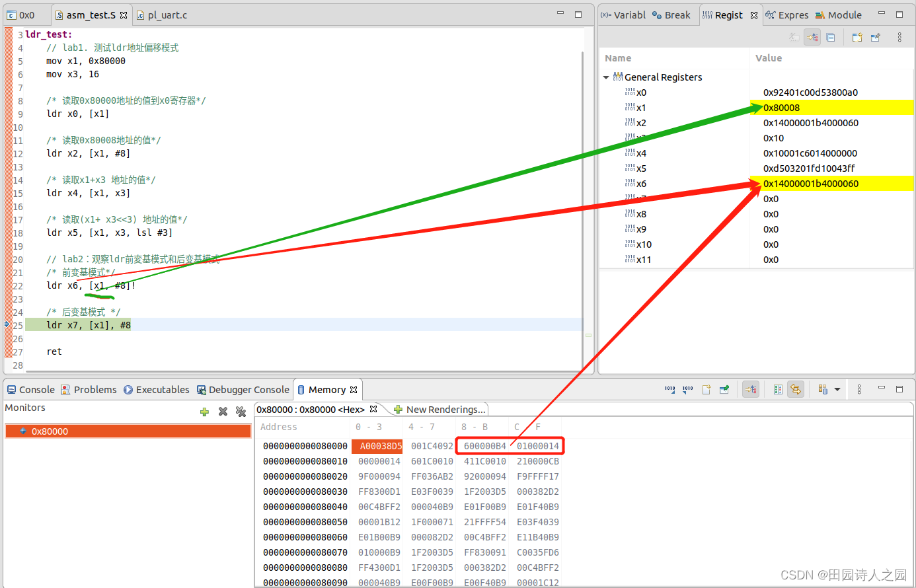Open the Breakpoints view tab
Image resolution: width=916 pixels, height=588 pixels.
pyautogui.click(x=671, y=15)
